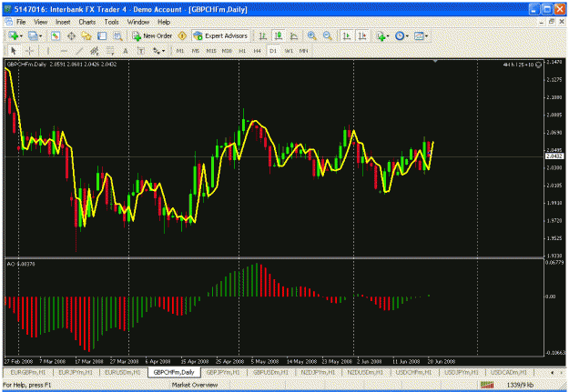
Task: Open the Navigator star-folder icon
Action: [86, 35]
